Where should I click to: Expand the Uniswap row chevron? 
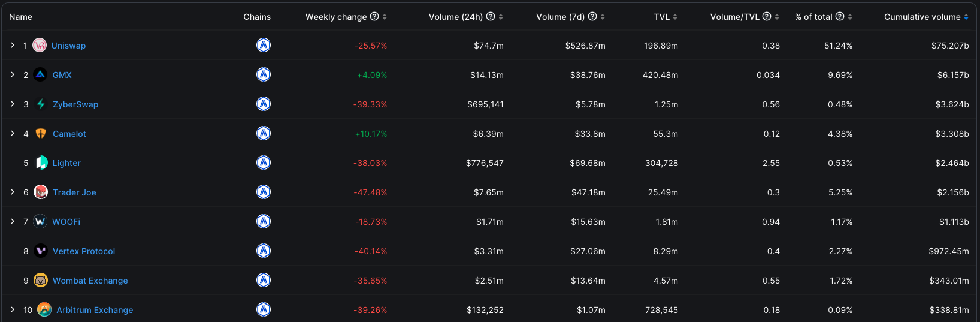(13, 45)
